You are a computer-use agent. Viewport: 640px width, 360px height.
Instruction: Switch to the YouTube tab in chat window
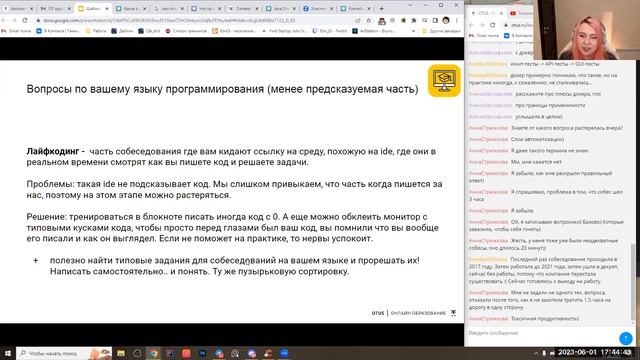pyautogui.click(x=520, y=13)
